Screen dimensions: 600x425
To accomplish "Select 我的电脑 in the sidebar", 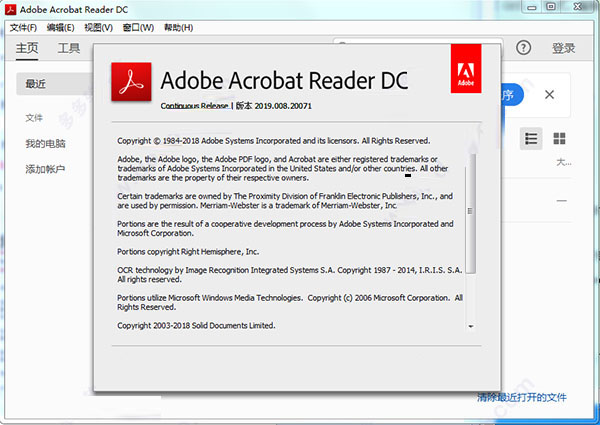I will (x=46, y=144).
